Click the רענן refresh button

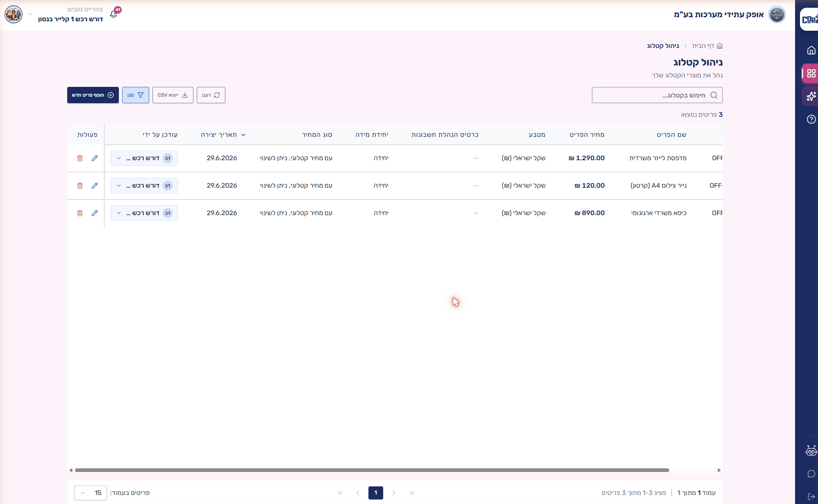(x=211, y=95)
